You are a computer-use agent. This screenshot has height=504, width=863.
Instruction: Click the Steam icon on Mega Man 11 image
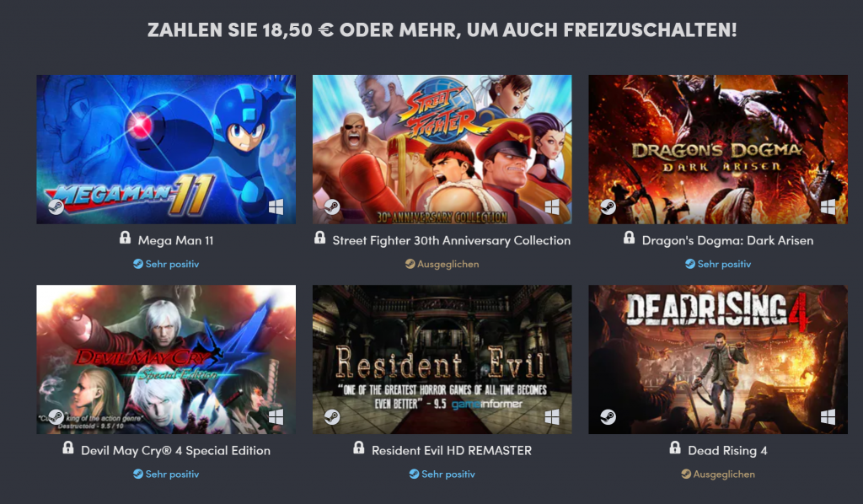(56, 206)
